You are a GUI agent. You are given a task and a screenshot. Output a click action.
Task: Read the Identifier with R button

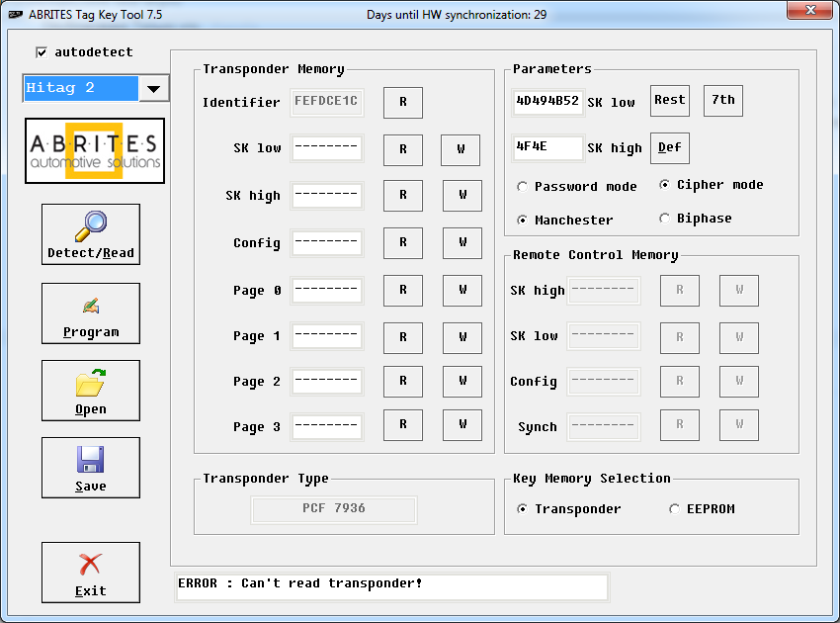(403, 103)
